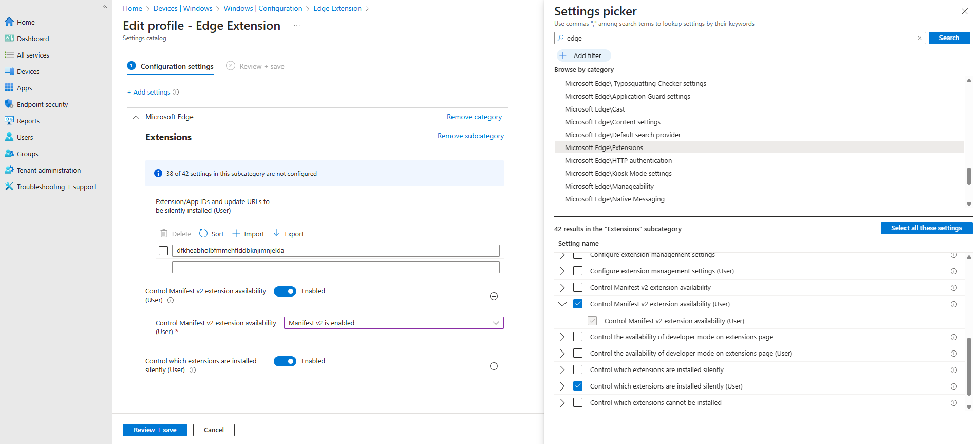Open All services sidebar icon
The width and height of the screenshot is (980, 444).
(9, 54)
